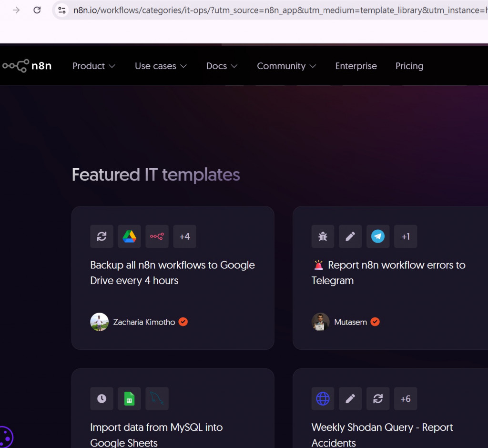Click the browser reload button
The height and width of the screenshot is (448, 488).
pos(37,10)
